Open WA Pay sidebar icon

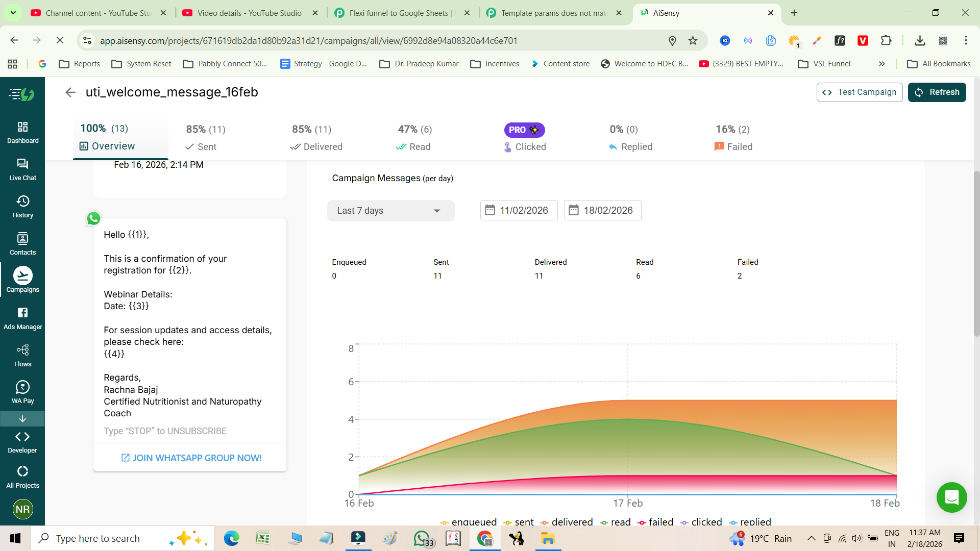(22, 393)
